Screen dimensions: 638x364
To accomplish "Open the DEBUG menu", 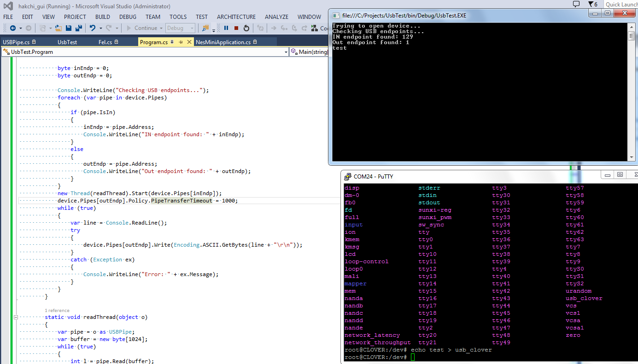I will (x=128, y=17).
